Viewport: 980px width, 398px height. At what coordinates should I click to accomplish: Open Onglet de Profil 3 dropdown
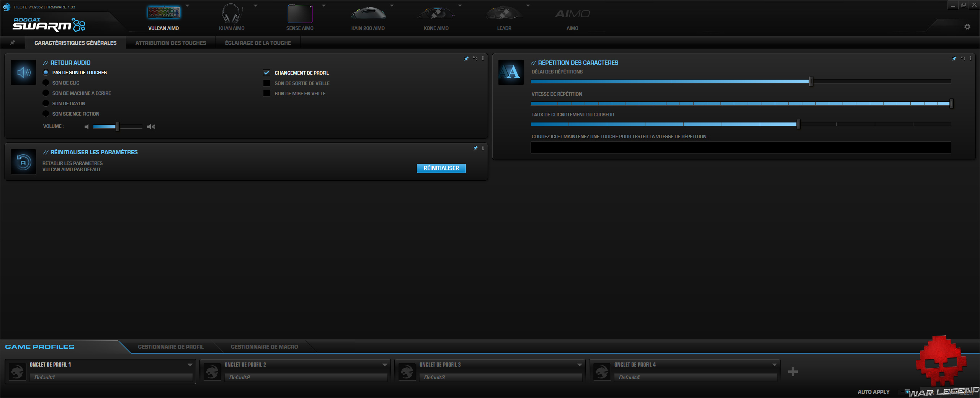point(580,365)
